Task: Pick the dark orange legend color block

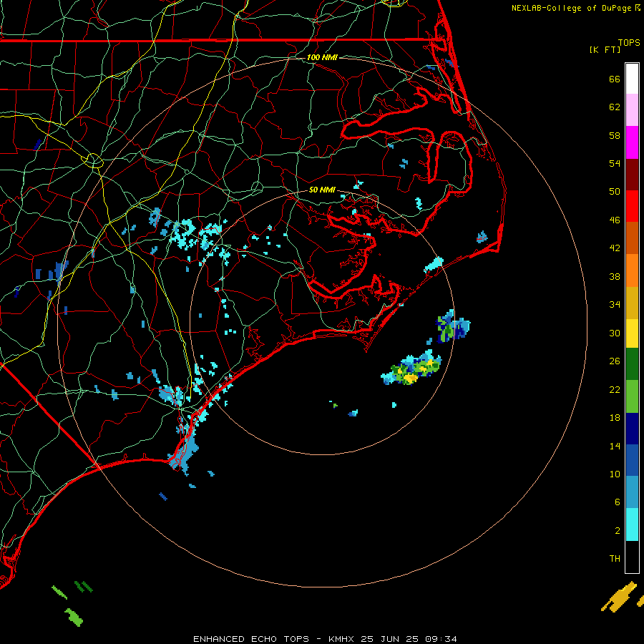Action: point(632,238)
